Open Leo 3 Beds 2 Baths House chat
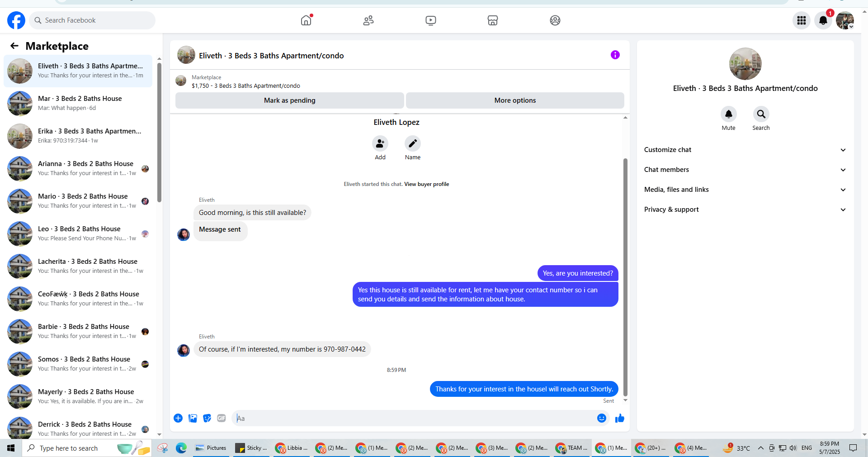Screen dimensions: 868x457 78,234
